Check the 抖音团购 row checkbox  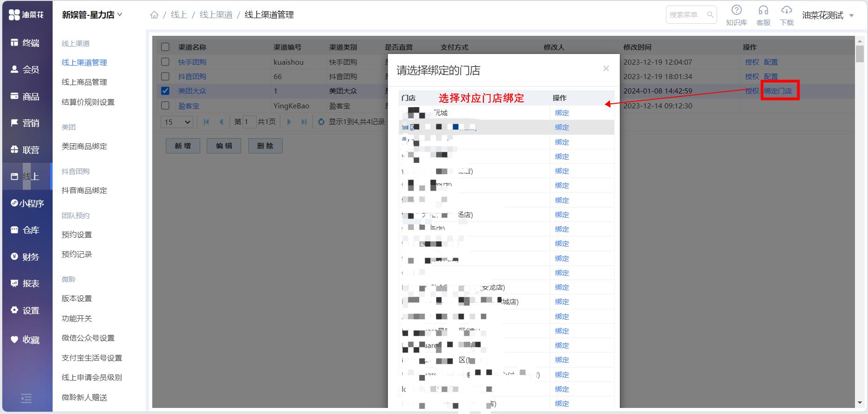point(165,76)
